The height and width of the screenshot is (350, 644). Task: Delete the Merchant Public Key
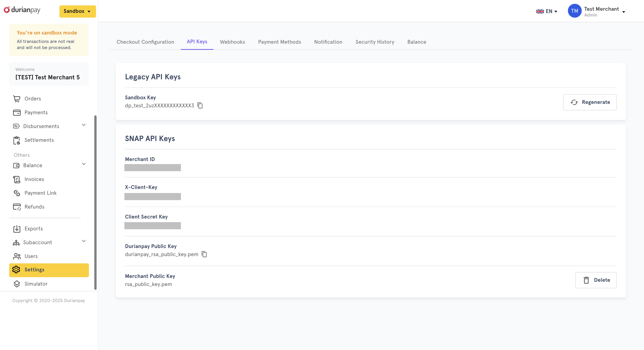coord(596,280)
